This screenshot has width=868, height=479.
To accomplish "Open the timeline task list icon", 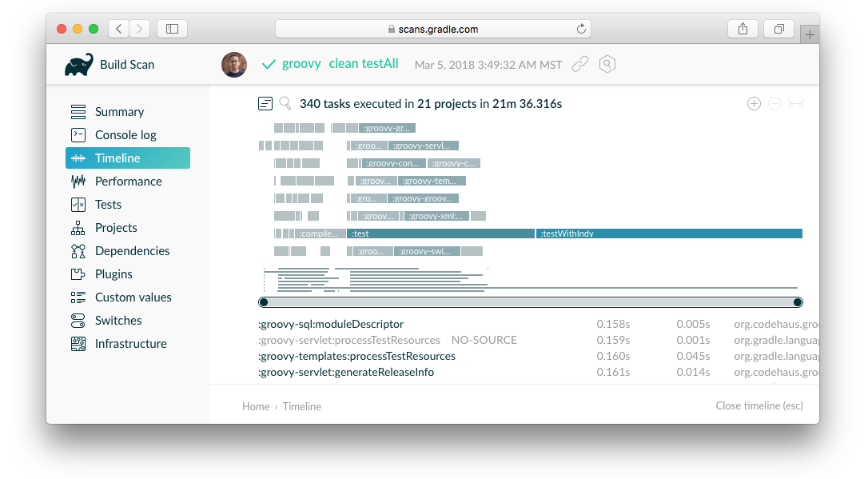I will (265, 103).
